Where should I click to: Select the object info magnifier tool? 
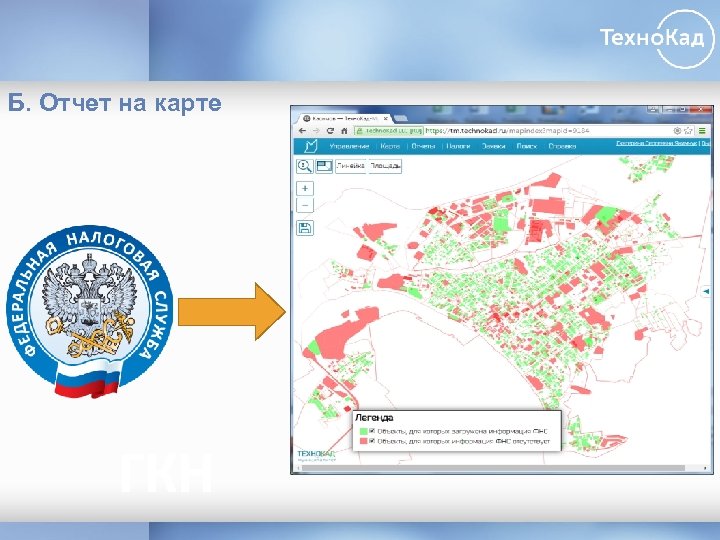point(304,166)
